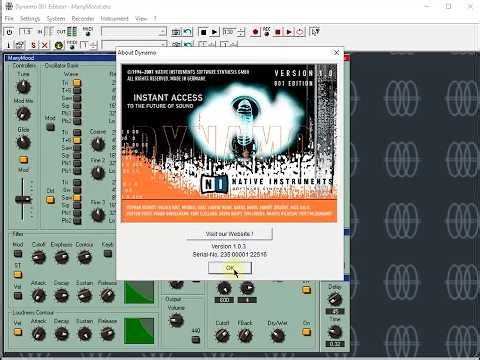
Task: Toggle the Mod button in Oscillator Bank
Action: coord(50,127)
